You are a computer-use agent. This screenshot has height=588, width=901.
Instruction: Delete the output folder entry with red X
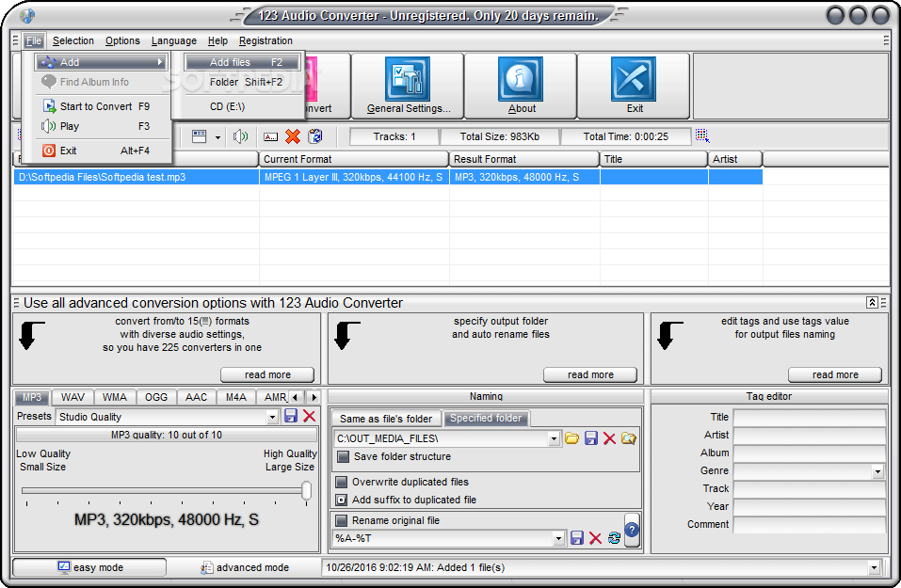(610, 438)
